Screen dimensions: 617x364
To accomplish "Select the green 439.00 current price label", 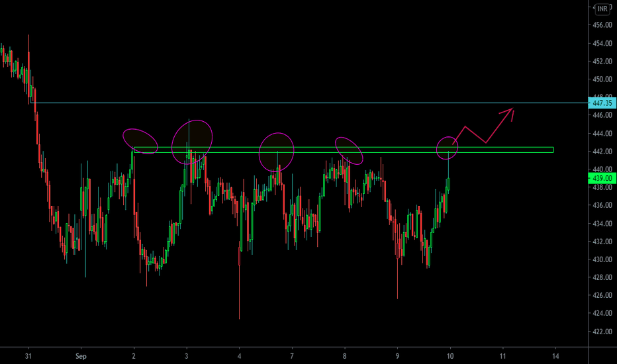I will tap(602, 178).
